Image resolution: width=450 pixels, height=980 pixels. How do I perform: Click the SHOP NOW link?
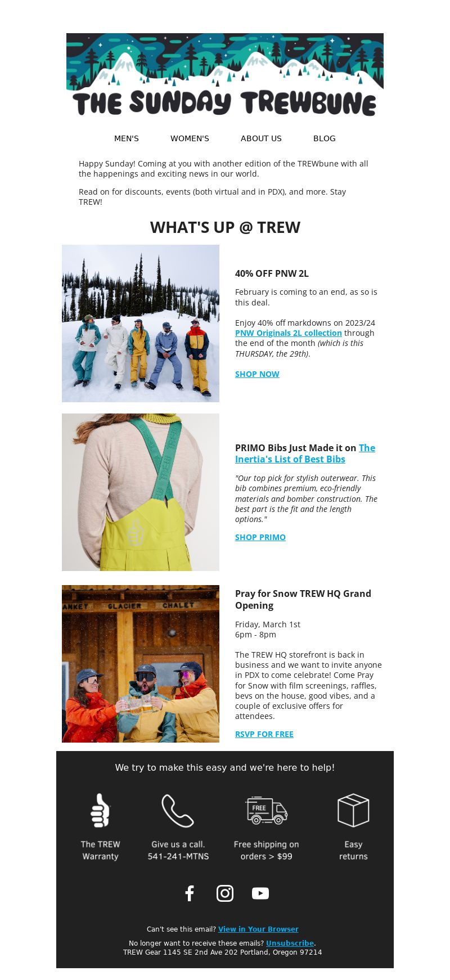[257, 374]
